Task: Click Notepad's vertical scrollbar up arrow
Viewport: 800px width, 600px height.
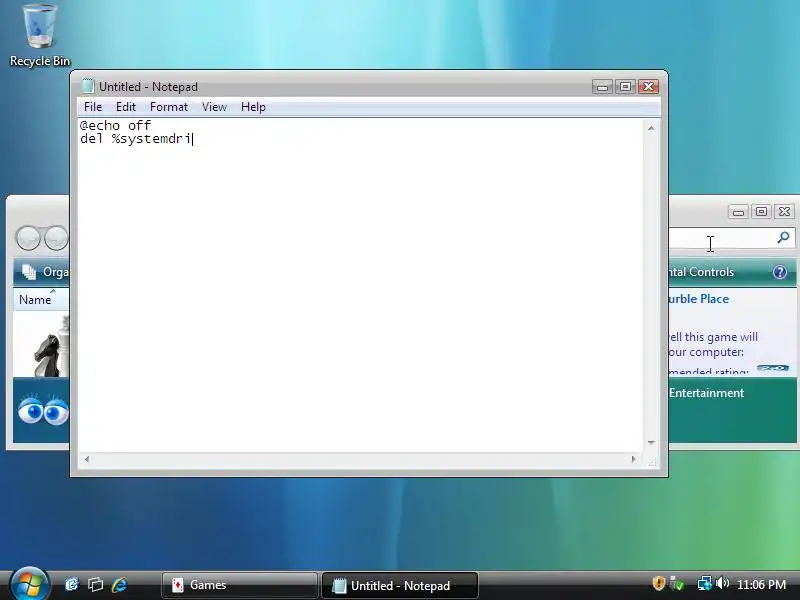Action: point(651,128)
